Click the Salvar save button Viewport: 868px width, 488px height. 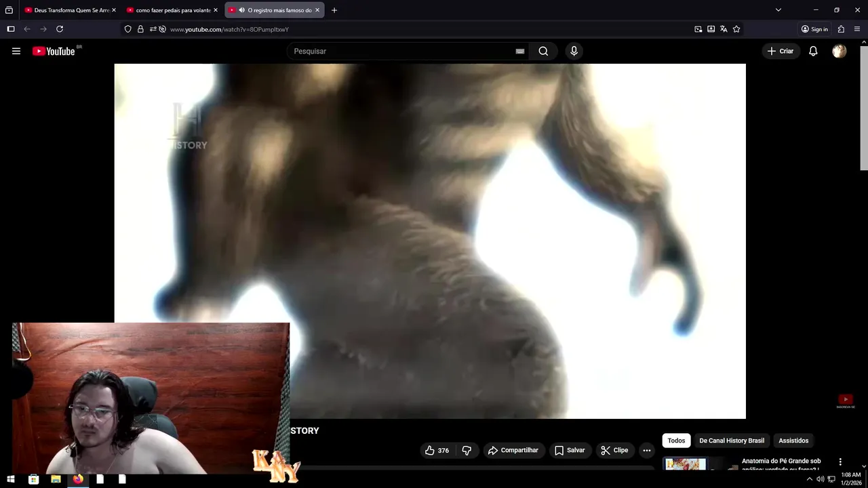coord(570,450)
